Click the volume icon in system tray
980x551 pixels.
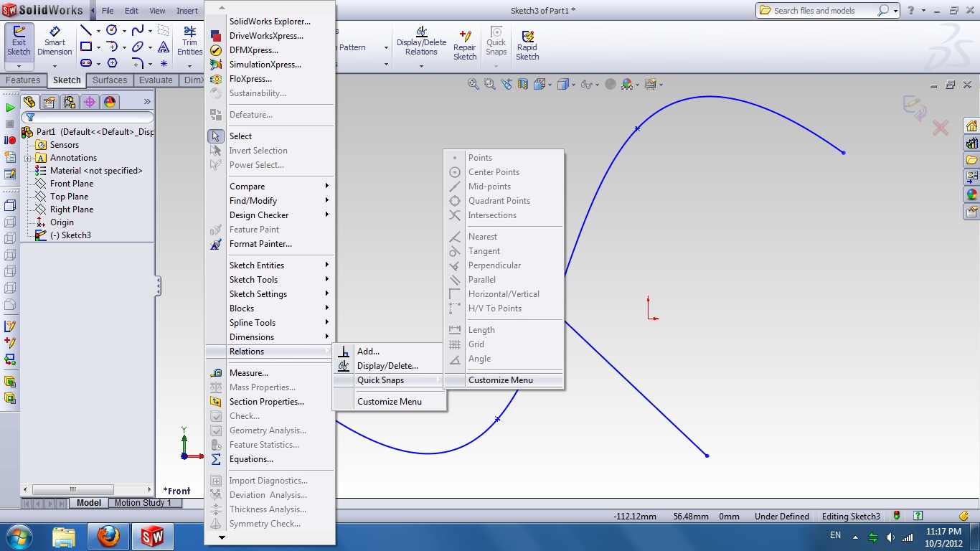[890, 537]
